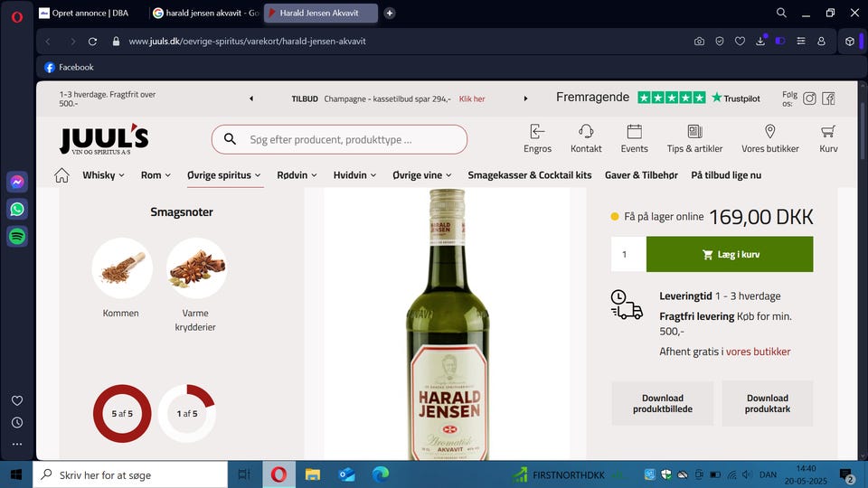Viewport: 868px width, 488px height.
Task: Click the Opera menu logo
Action: tap(17, 16)
